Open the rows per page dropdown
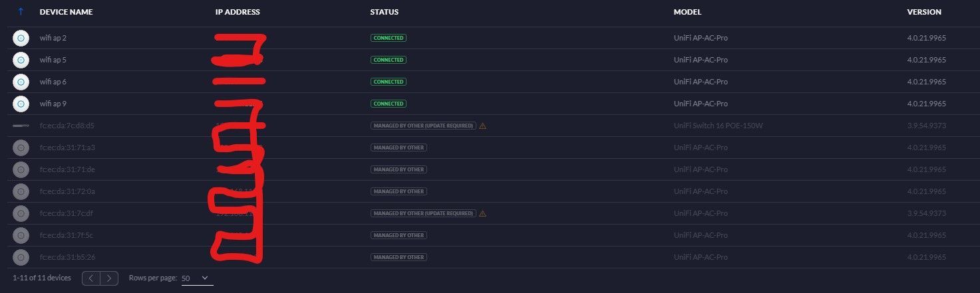The width and height of the screenshot is (980, 293). click(x=197, y=278)
